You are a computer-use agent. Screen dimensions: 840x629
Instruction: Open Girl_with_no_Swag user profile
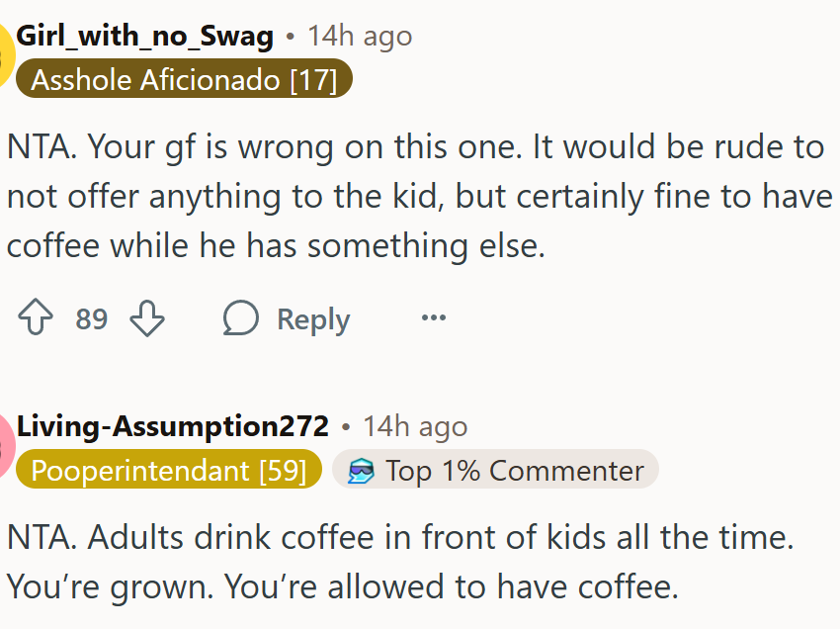pyautogui.click(x=144, y=37)
